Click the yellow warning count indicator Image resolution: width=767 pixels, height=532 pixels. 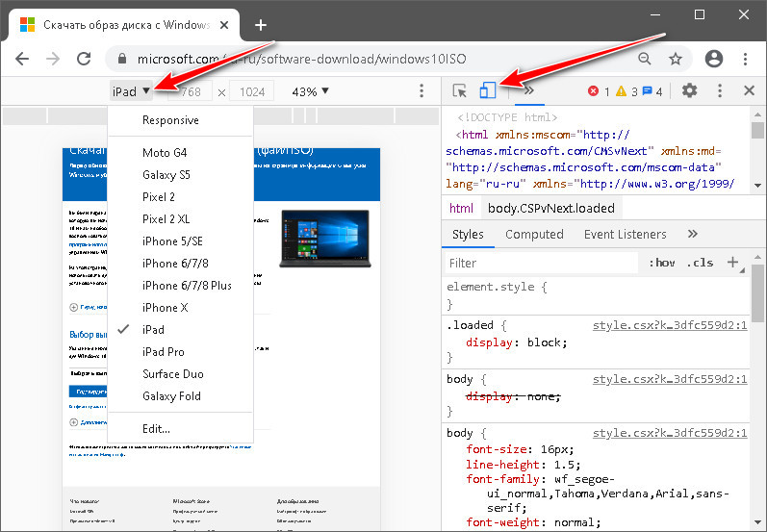pos(626,91)
